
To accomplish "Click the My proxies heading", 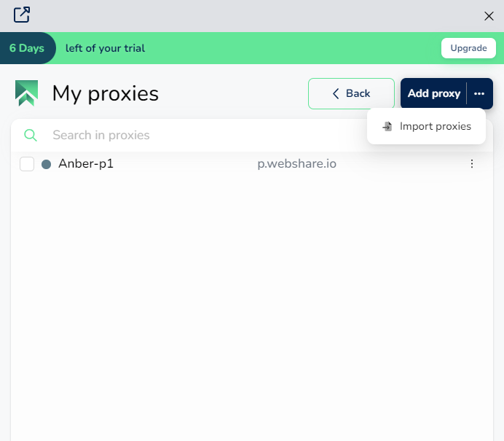I will tap(106, 93).
